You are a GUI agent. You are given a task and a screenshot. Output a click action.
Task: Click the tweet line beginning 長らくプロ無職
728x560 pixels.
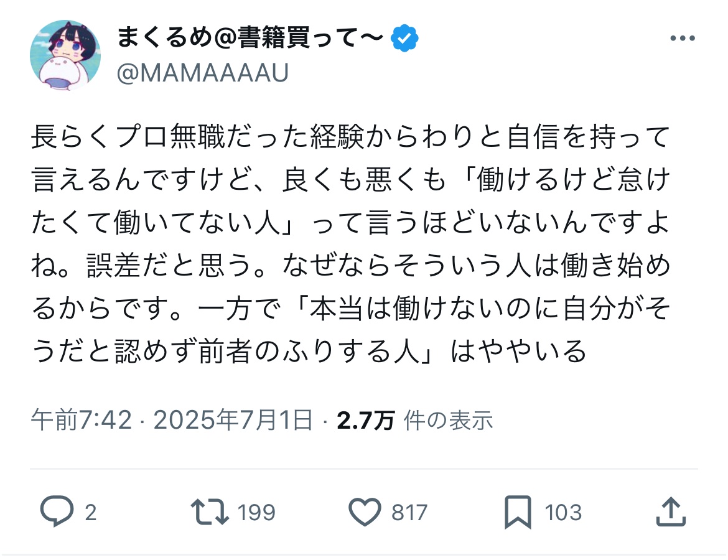click(x=350, y=137)
